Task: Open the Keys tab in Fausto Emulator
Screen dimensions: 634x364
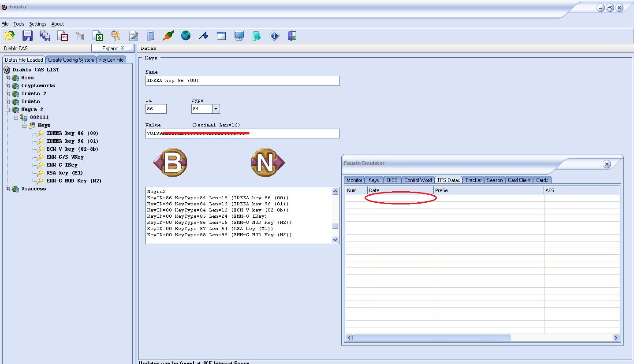Action: point(374,180)
